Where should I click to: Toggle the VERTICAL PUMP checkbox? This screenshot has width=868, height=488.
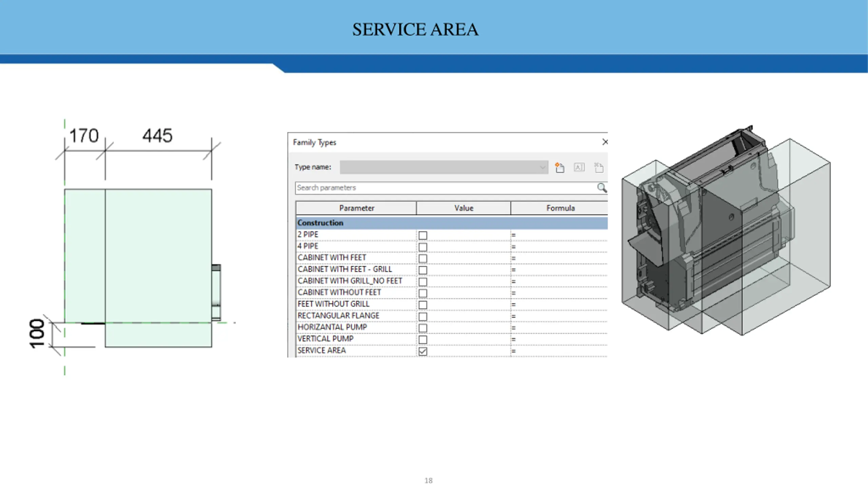tap(423, 340)
